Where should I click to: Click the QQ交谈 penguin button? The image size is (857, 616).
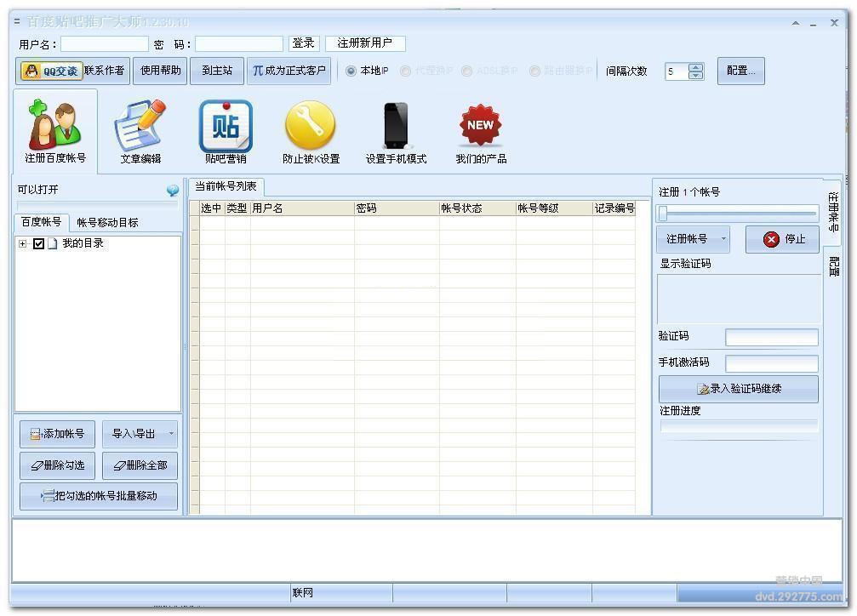tap(51, 71)
